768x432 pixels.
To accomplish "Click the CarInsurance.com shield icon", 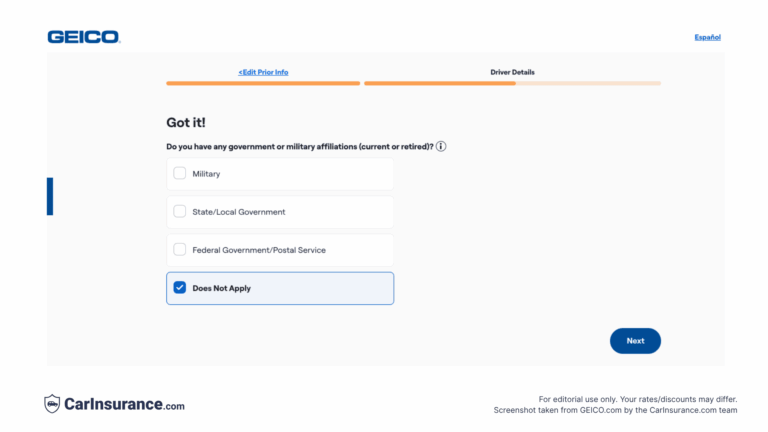I will 52,404.
